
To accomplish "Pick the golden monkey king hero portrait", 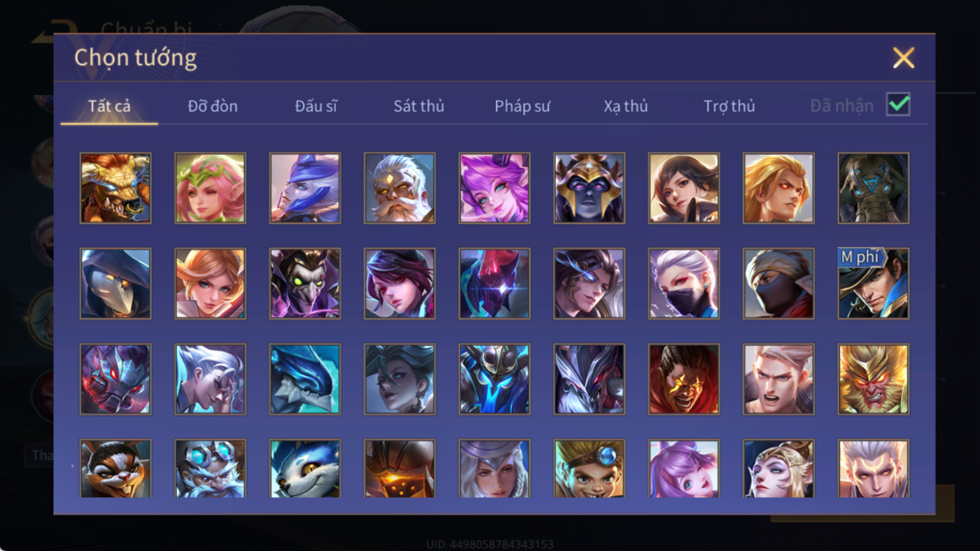I will (873, 378).
